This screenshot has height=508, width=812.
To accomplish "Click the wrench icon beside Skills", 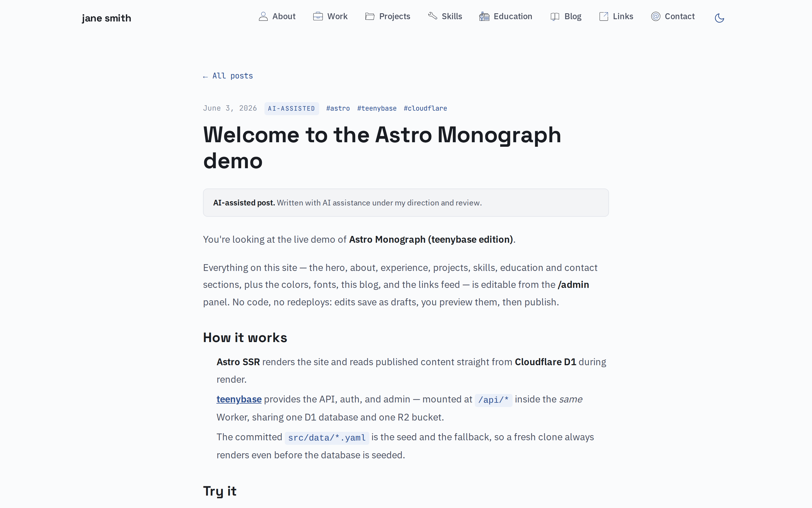I will (433, 16).
